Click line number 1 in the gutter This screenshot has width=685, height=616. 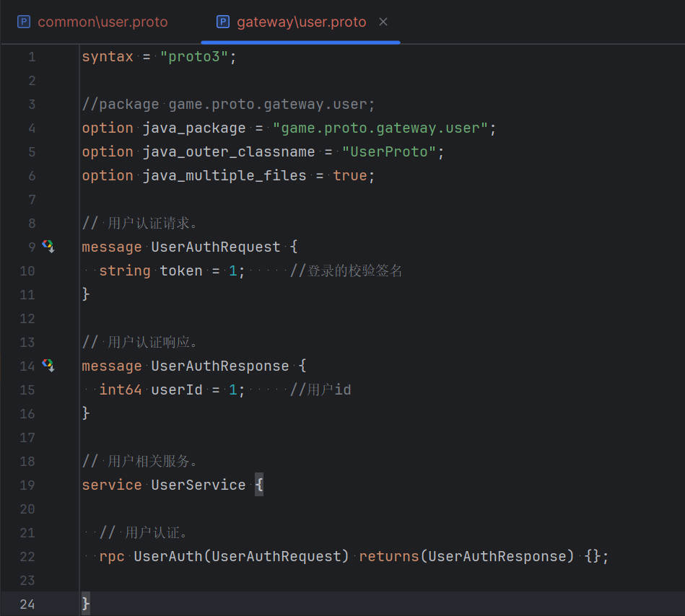(x=32, y=57)
